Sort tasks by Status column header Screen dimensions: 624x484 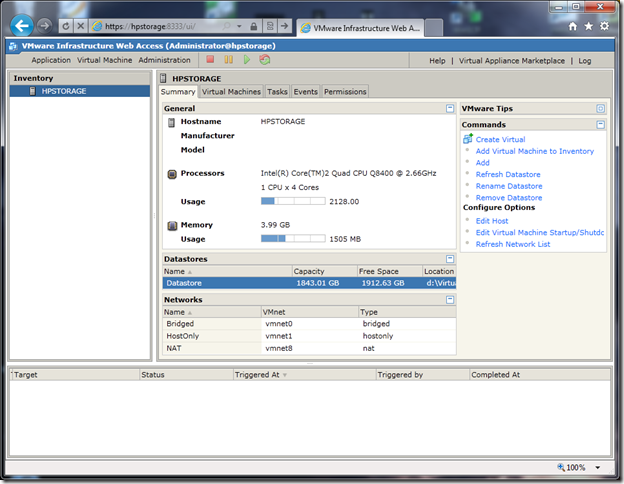(x=186, y=375)
